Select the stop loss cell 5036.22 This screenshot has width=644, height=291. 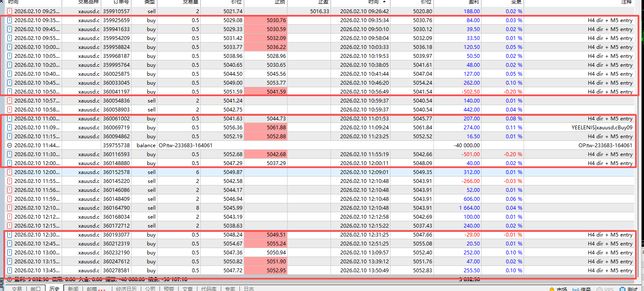click(265, 47)
